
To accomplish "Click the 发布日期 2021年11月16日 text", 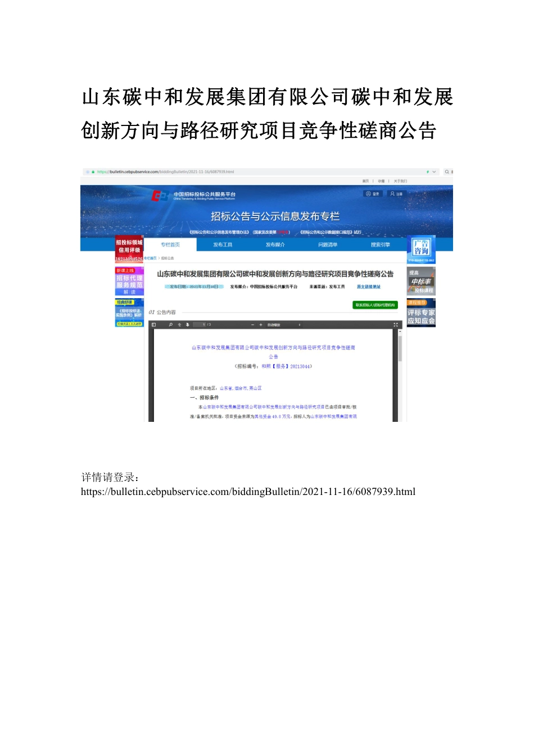I will pos(194,286).
